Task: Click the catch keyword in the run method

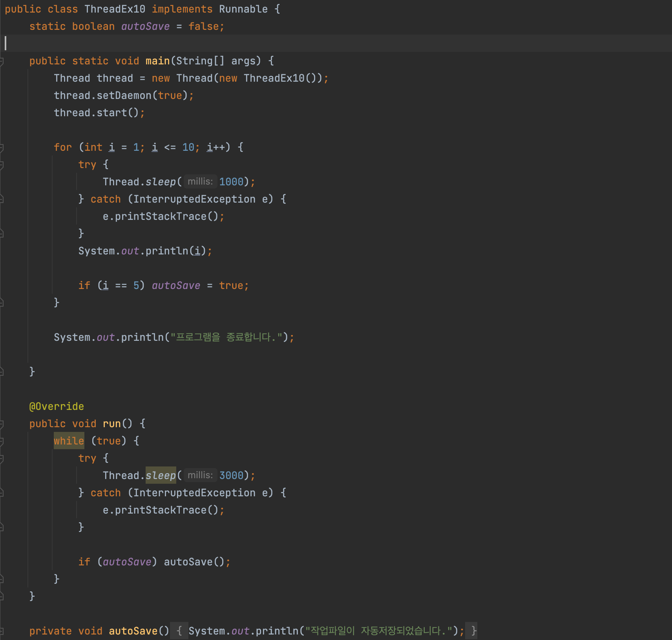Action: pyautogui.click(x=106, y=493)
